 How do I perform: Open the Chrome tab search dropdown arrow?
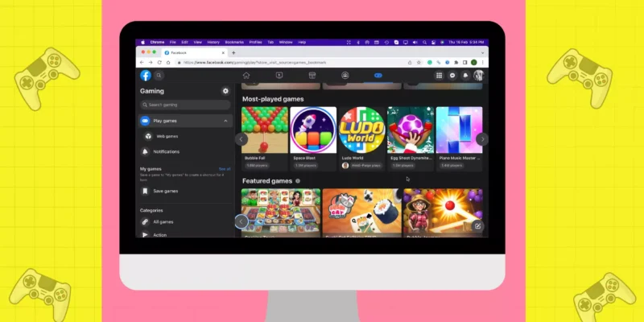coord(482,52)
